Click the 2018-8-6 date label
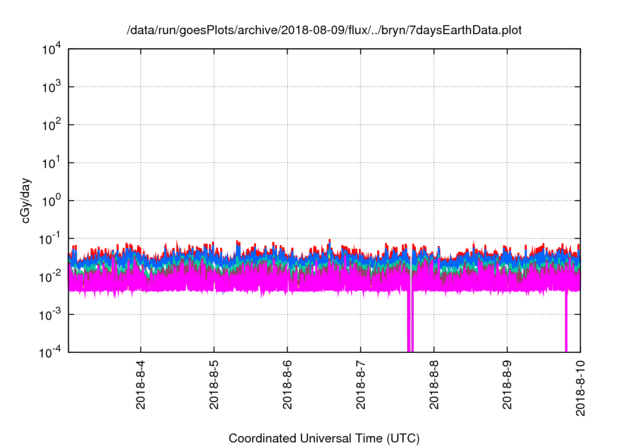Viewport: 640px width, 448px height. (x=287, y=384)
